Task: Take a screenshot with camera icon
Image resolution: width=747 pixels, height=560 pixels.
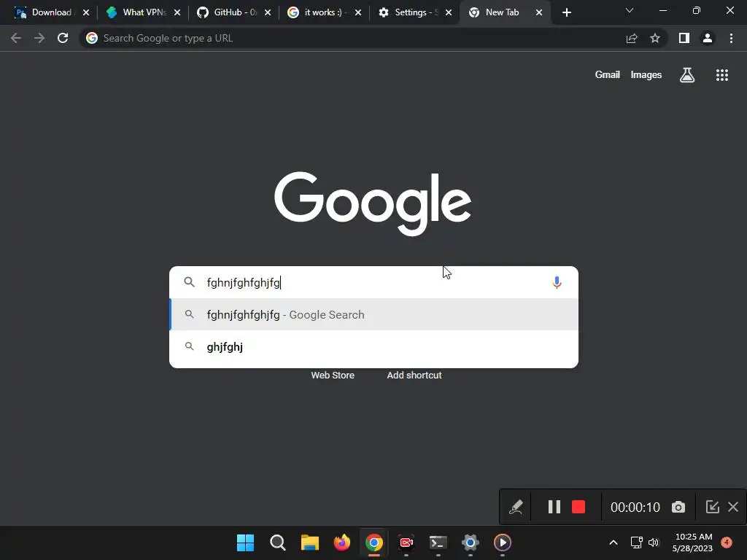Action: [678, 507]
